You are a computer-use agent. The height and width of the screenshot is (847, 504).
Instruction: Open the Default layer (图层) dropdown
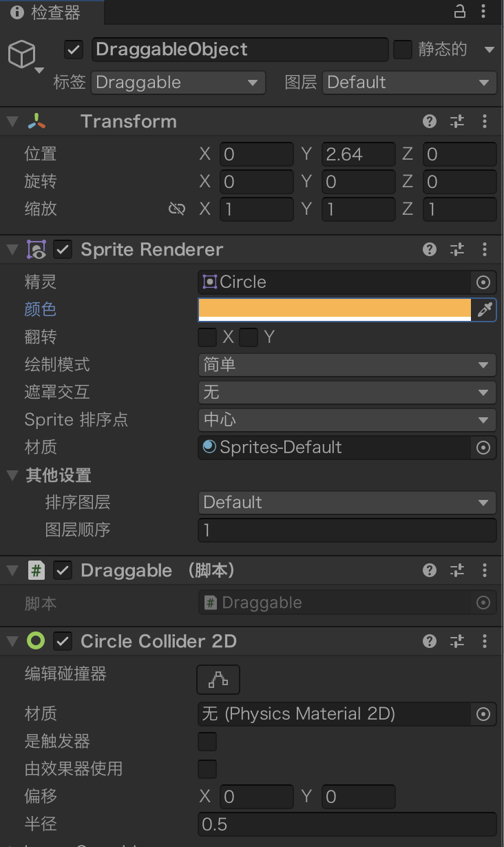[409, 83]
